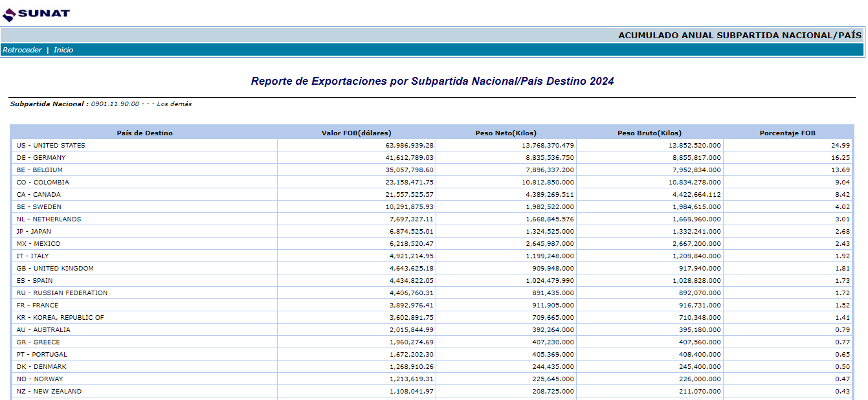The width and height of the screenshot is (868, 400).
Task: Click gross weight 1,332,241.000
Action: [697, 232]
